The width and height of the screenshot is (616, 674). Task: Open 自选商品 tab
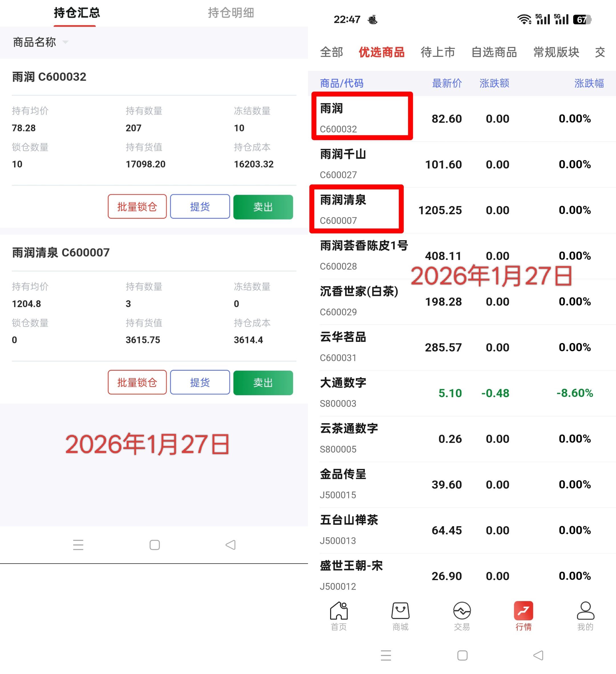coord(494,52)
